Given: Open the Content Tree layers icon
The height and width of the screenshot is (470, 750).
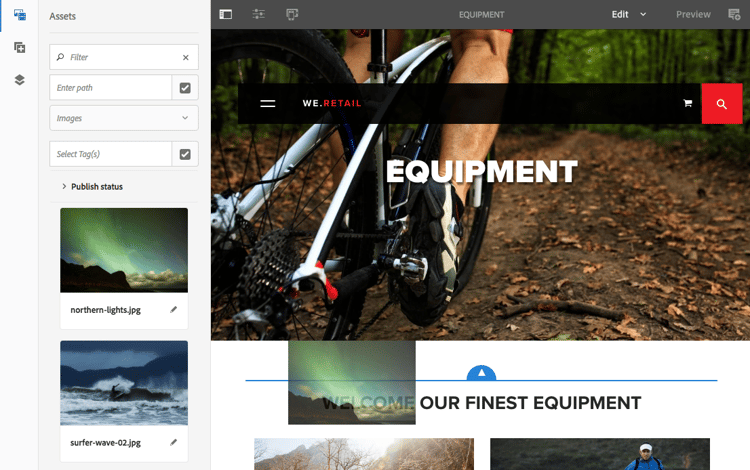Looking at the screenshot, I should click(x=20, y=80).
